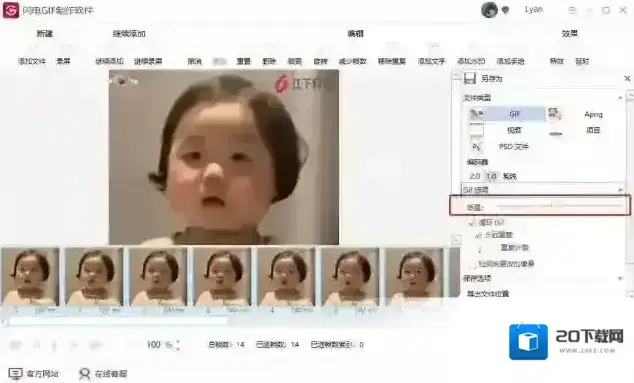Click the 已选帧数 14 status text
The image size is (634, 383).
(277, 345)
